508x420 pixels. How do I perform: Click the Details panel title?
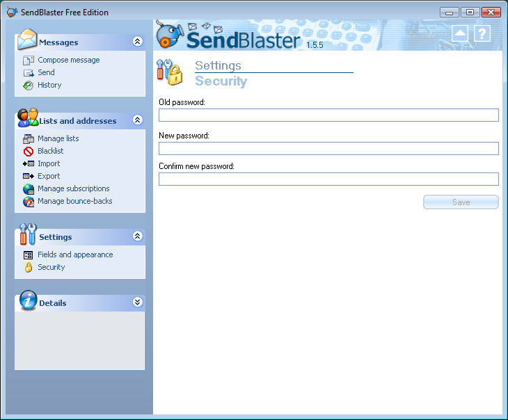pos(53,303)
